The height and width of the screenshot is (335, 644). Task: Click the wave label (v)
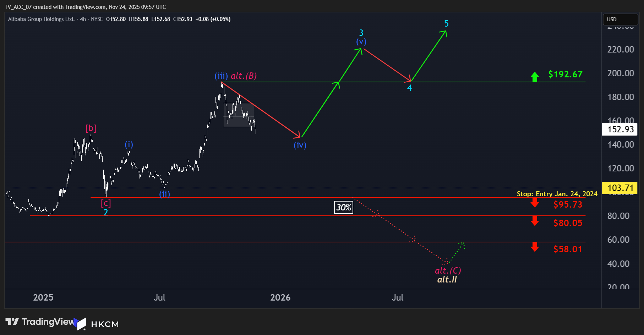tap(361, 42)
